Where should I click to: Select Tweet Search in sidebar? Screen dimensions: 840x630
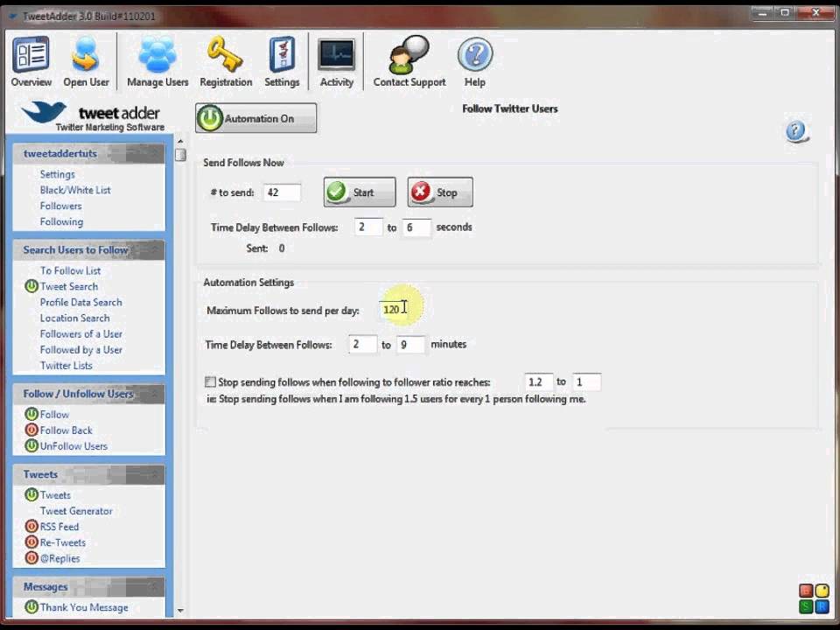pos(69,286)
